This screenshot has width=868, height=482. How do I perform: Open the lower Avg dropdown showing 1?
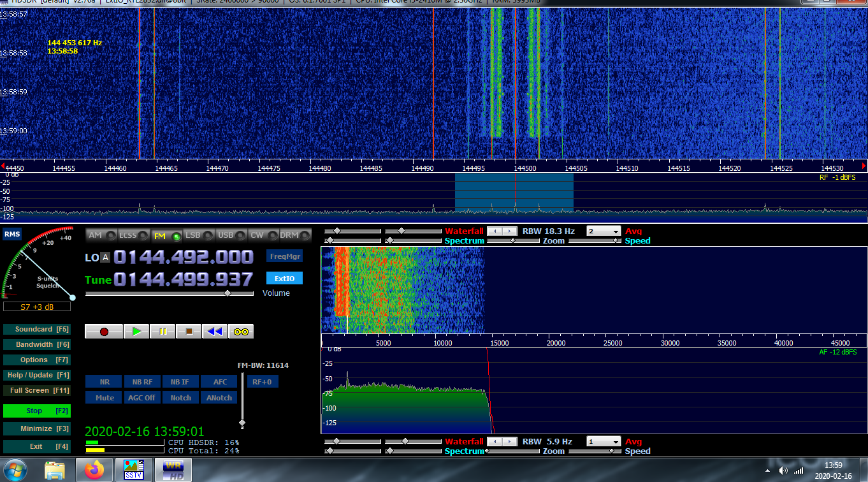coord(603,441)
